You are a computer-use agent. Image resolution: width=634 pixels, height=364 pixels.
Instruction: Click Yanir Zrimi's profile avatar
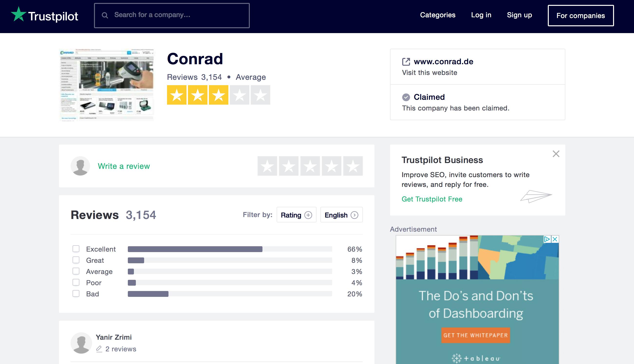click(x=81, y=343)
